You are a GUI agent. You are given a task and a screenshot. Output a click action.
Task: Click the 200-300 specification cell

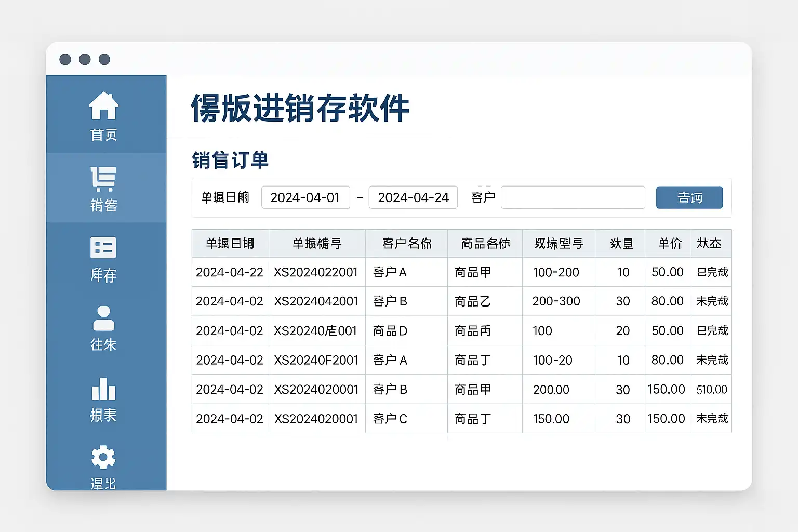click(x=556, y=301)
